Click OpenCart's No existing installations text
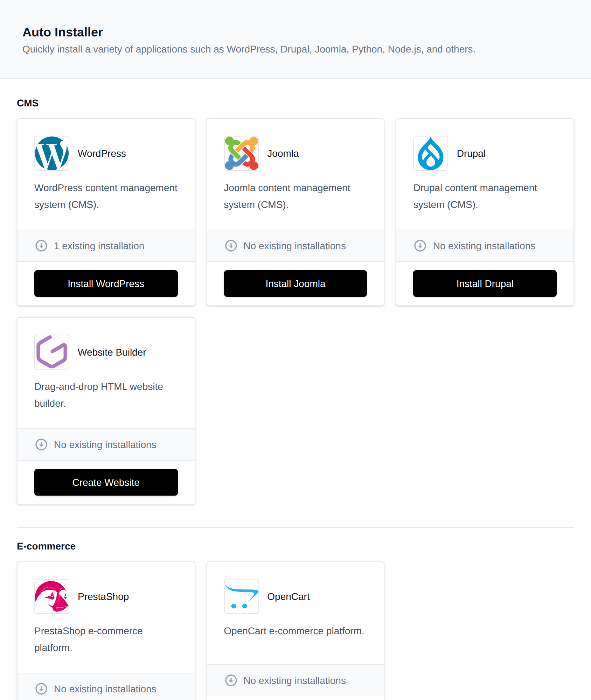This screenshot has width=591, height=700. click(294, 680)
